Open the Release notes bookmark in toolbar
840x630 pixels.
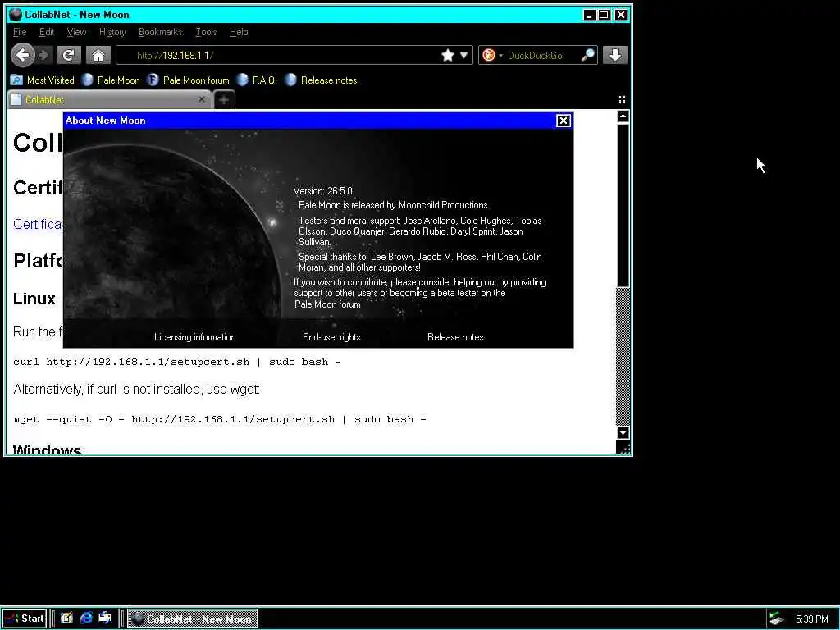click(x=321, y=80)
